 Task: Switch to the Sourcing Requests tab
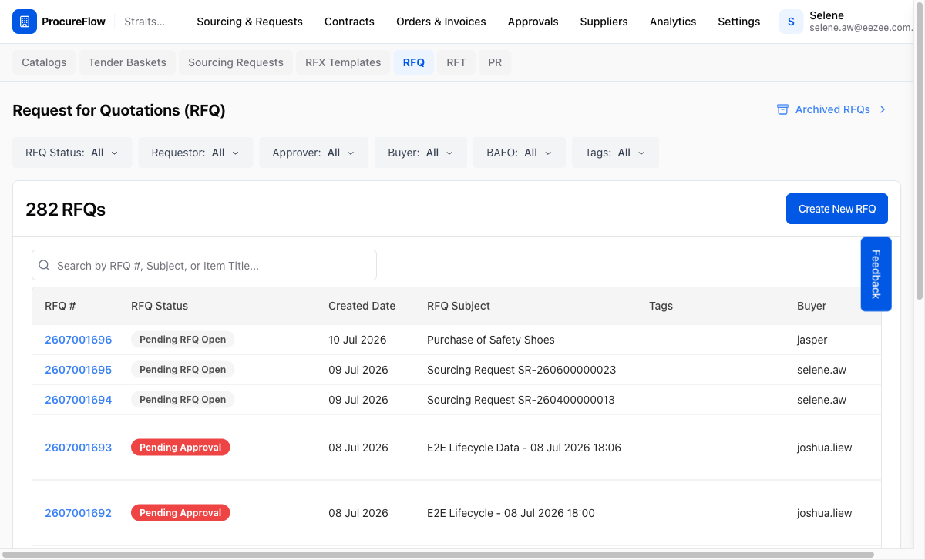coord(236,62)
